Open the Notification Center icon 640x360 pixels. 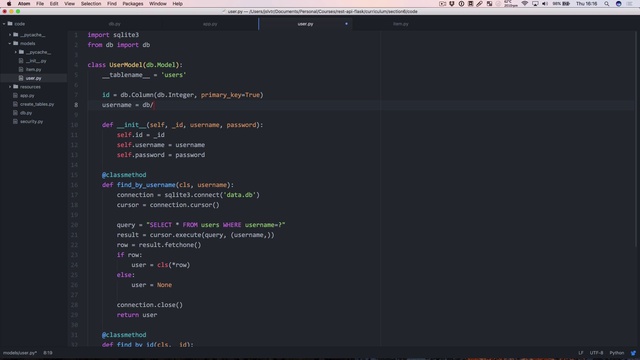[x=631, y=4]
